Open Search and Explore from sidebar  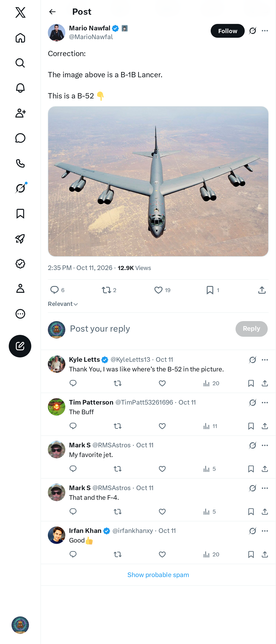[x=20, y=63]
